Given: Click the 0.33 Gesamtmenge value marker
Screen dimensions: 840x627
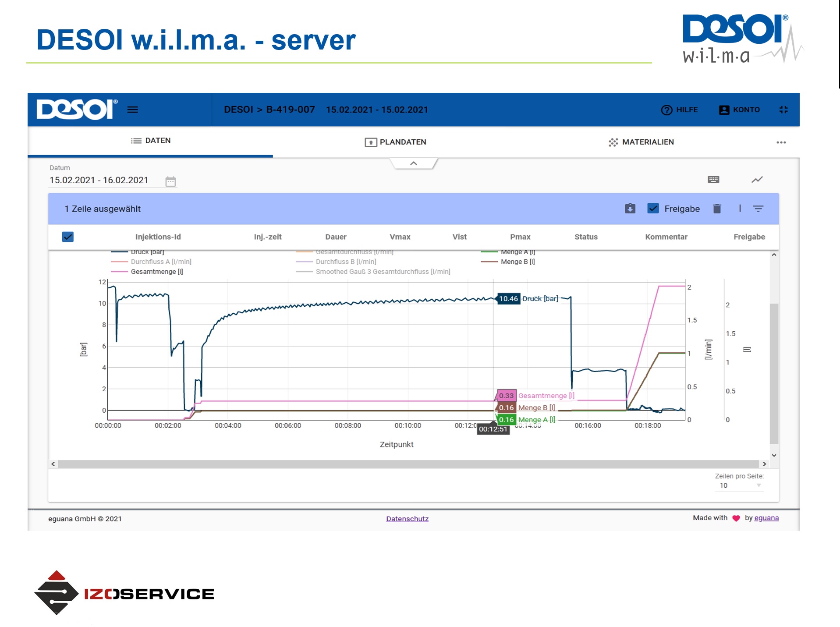Looking at the screenshot, I should (x=506, y=396).
